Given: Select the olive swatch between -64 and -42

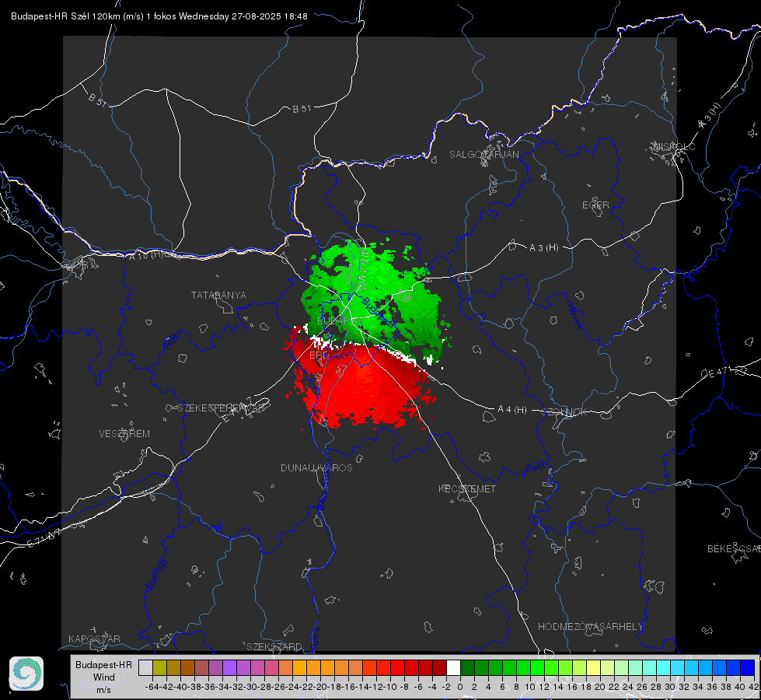Looking at the screenshot, I should (x=159, y=667).
